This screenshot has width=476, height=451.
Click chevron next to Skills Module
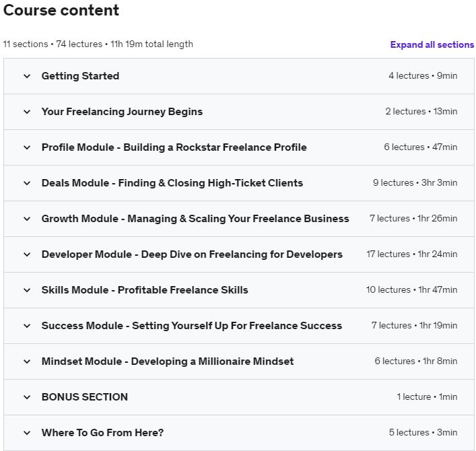(27, 290)
